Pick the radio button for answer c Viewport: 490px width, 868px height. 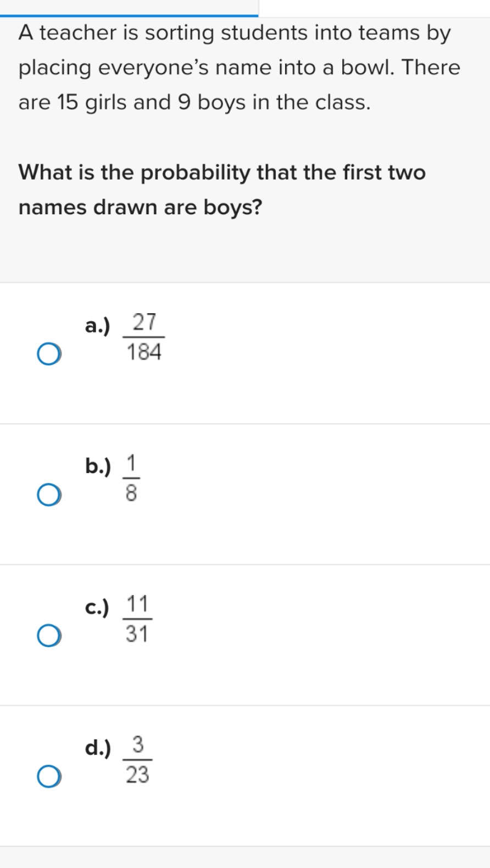(49, 636)
